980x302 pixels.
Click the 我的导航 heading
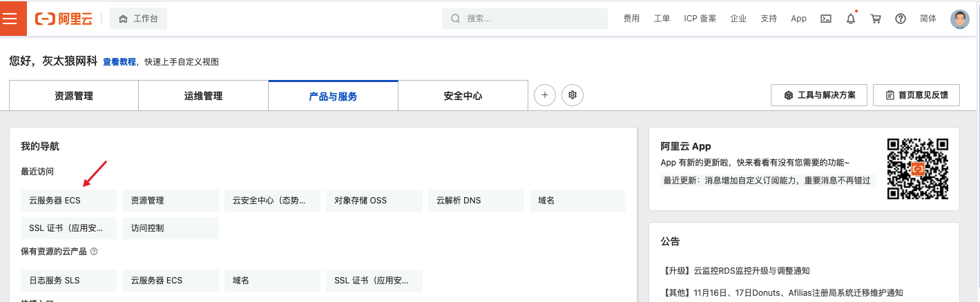point(40,146)
